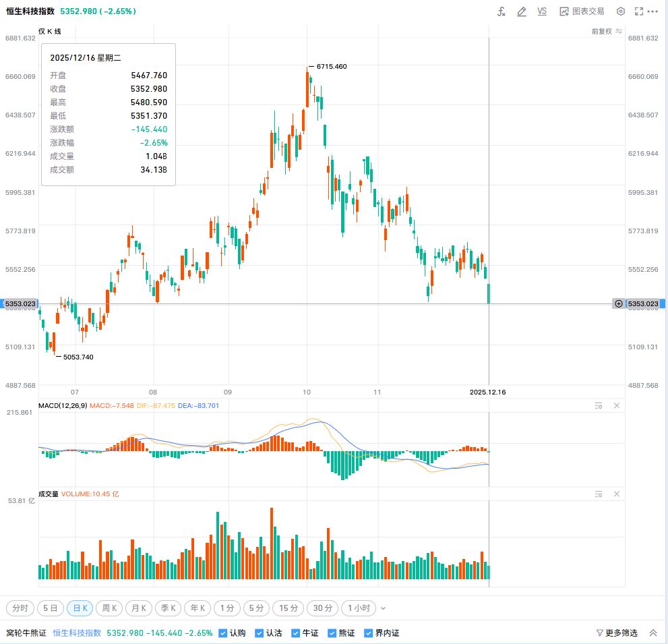The height and width of the screenshot is (644, 668).
Task: Close the MACD indicator panel
Action: pyautogui.click(x=616, y=406)
